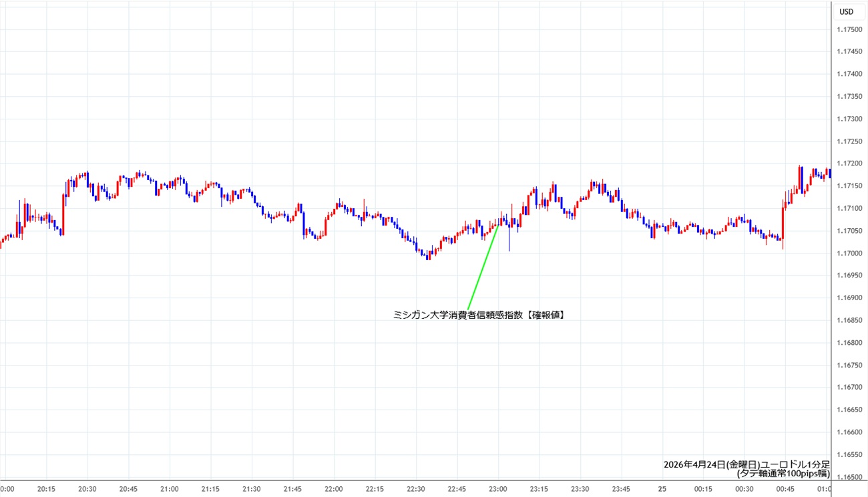Select the date label 25 on time axis
This screenshot has width=868, height=497.
(x=661, y=489)
